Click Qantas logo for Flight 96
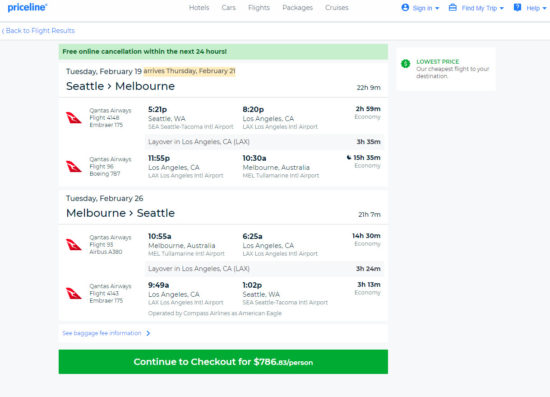Image resolution: width=550 pixels, height=397 pixels. point(74,167)
